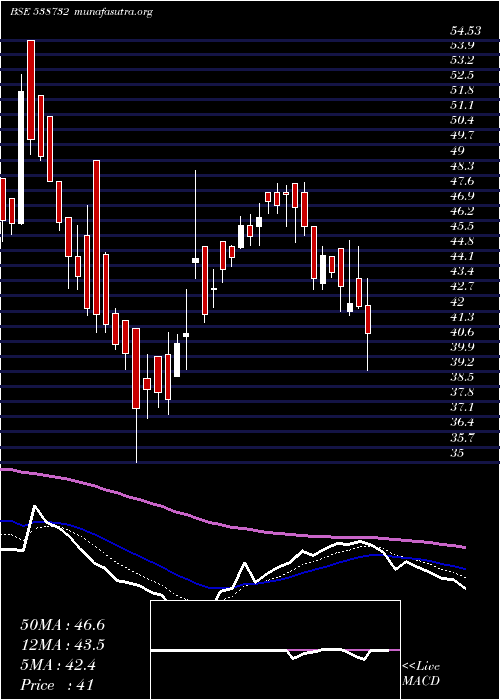Viewport: 500px width, 700px height.
Task: Click the 35.7 price level label
Action: pos(462,438)
